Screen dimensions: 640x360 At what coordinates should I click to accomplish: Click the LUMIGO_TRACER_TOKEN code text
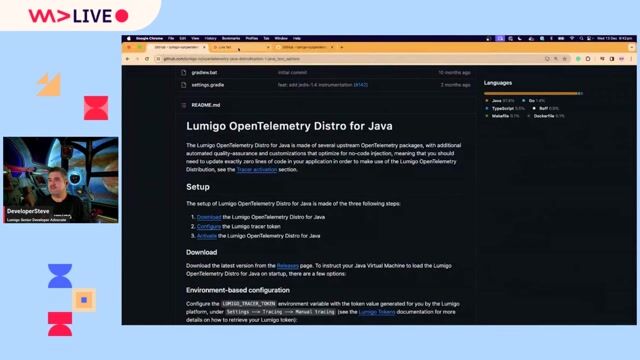pyautogui.click(x=249, y=304)
